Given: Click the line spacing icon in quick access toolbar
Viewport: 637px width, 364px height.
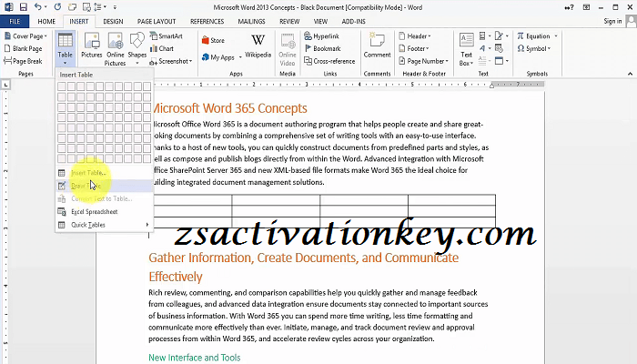Looking at the screenshot, I should click(97, 7).
